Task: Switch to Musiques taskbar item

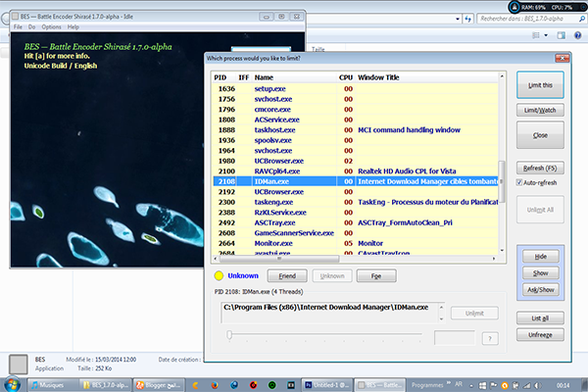Action: [x=51, y=385]
